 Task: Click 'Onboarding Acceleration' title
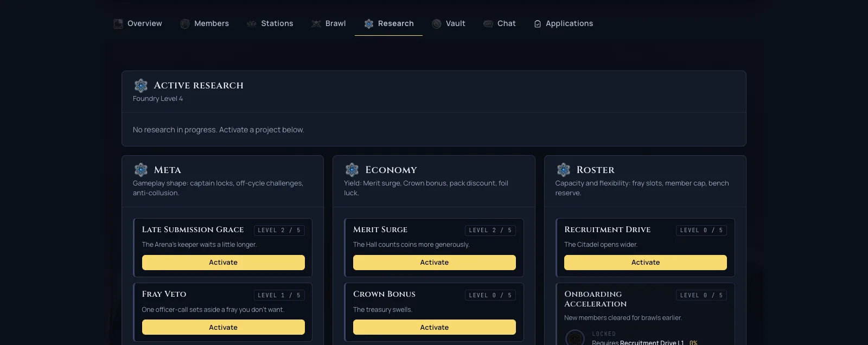tap(596, 299)
